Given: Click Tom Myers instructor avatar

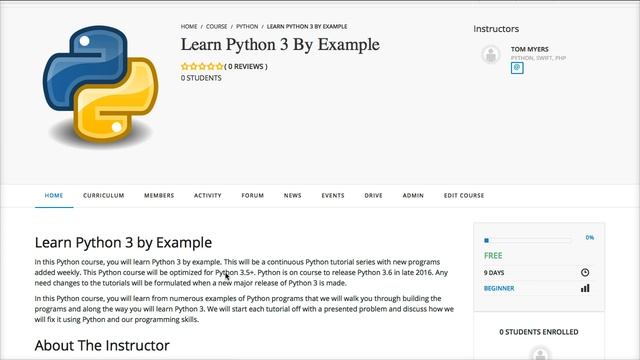Looking at the screenshot, I should click(491, 54).
